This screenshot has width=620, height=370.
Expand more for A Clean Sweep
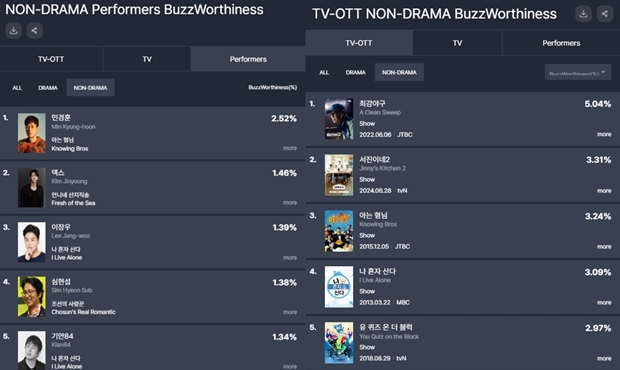604,134
